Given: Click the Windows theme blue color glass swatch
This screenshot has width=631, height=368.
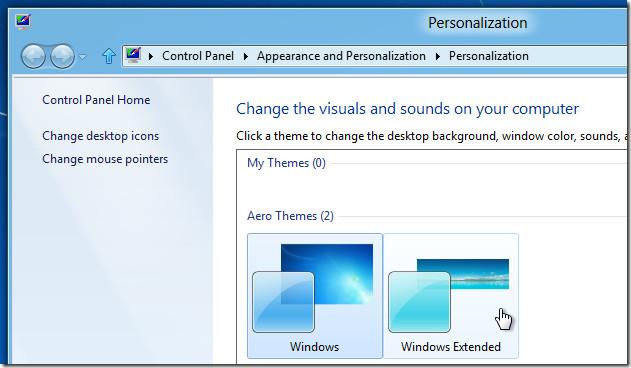Looking at the screenshot, I should tap(283, 302).
